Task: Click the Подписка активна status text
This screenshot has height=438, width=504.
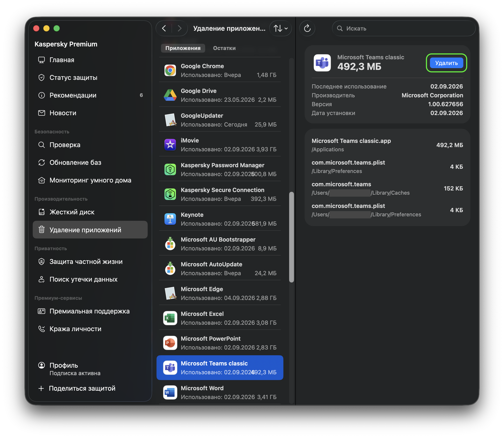Action: [x=75, y=373]
